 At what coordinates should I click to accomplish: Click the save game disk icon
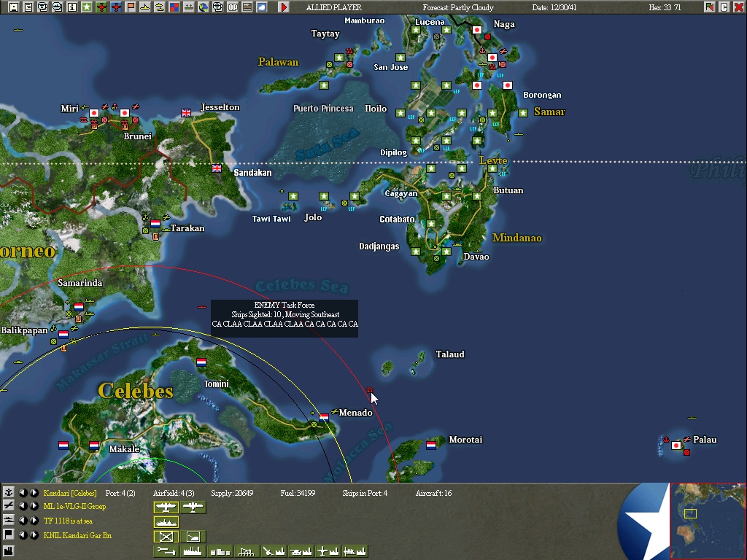[13, 7]
